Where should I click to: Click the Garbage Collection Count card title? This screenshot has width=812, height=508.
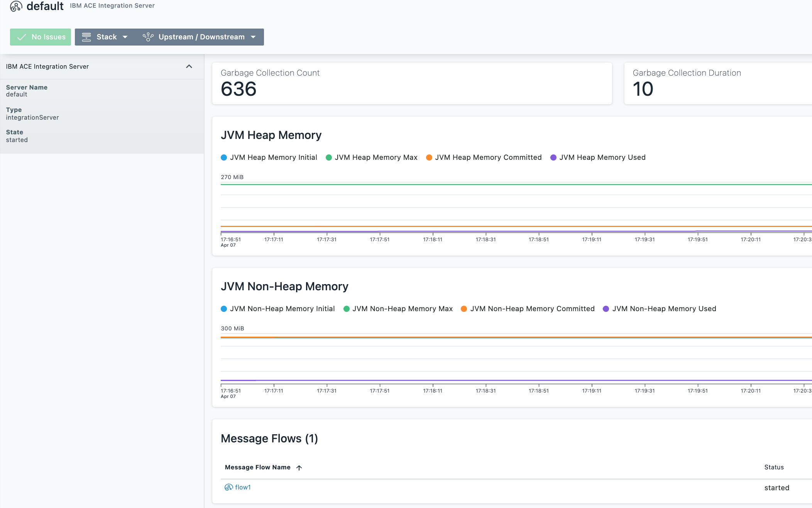(270, 73)
